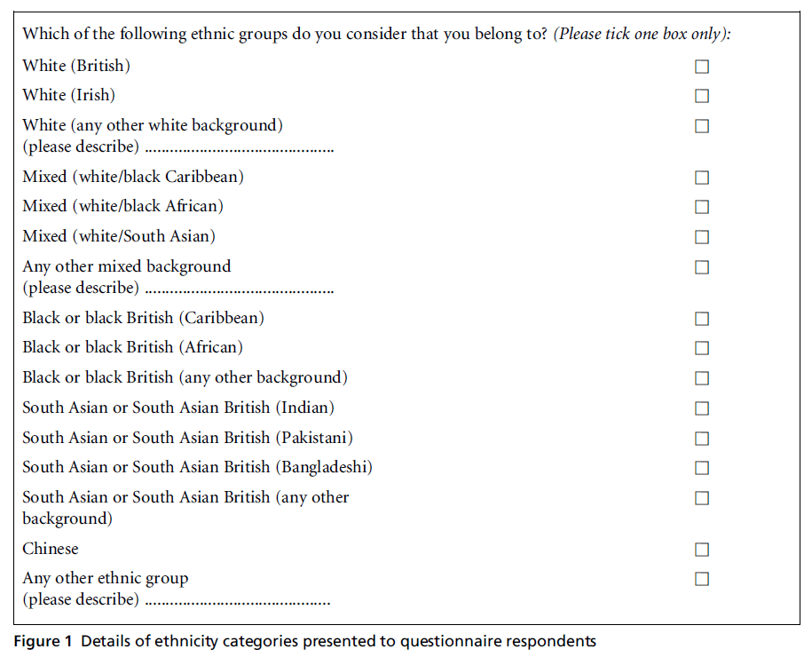Tick Mixed (white/black Caribbean) checkbox
The image size is (812, 665).
tap(702, 178)
